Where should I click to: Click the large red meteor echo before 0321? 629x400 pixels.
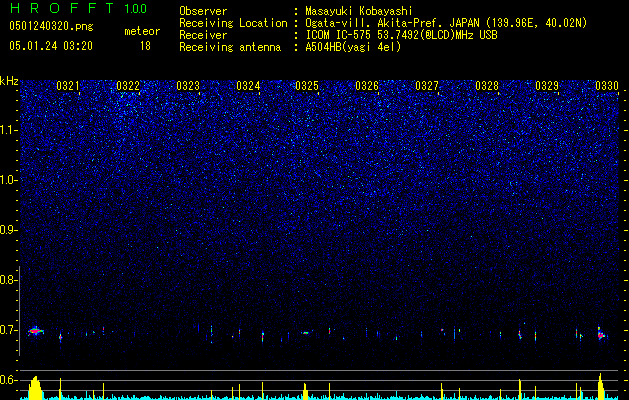36,331
